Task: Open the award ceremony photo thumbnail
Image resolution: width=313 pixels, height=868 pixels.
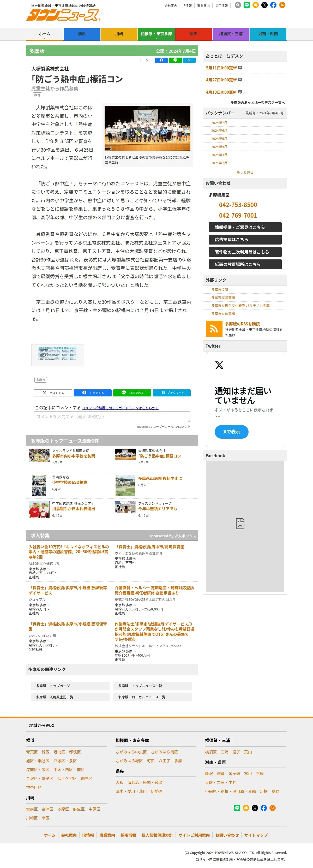Action: [147, 128]
